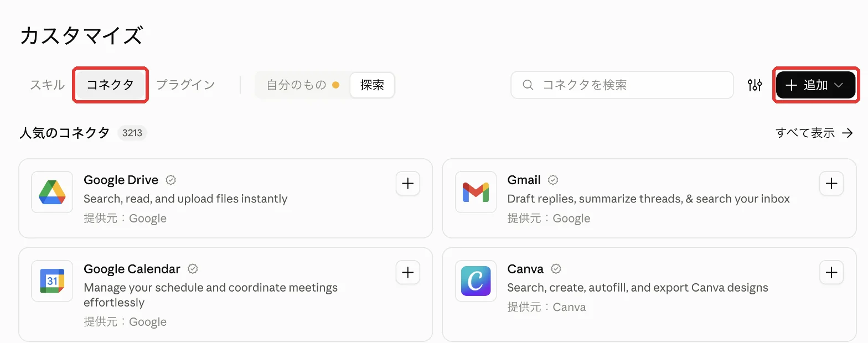
Task: Open the filter sliders icon
Action: point(755,85)
